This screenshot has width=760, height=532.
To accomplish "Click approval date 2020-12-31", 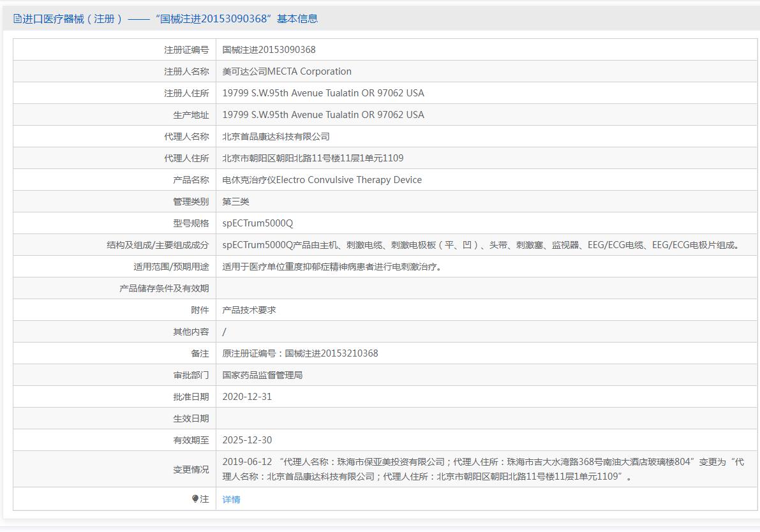I will (247, 397).
